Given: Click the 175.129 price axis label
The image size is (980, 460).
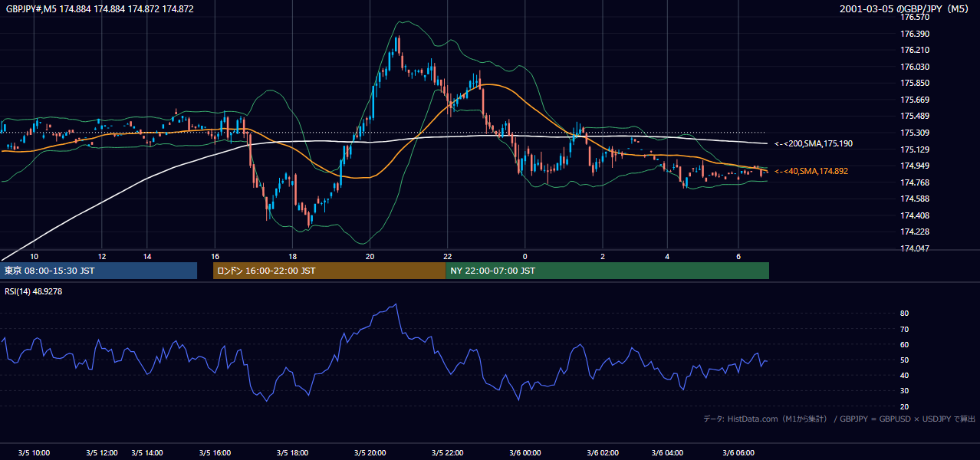Looking at the screenshot, I should [x=914, y=149].
